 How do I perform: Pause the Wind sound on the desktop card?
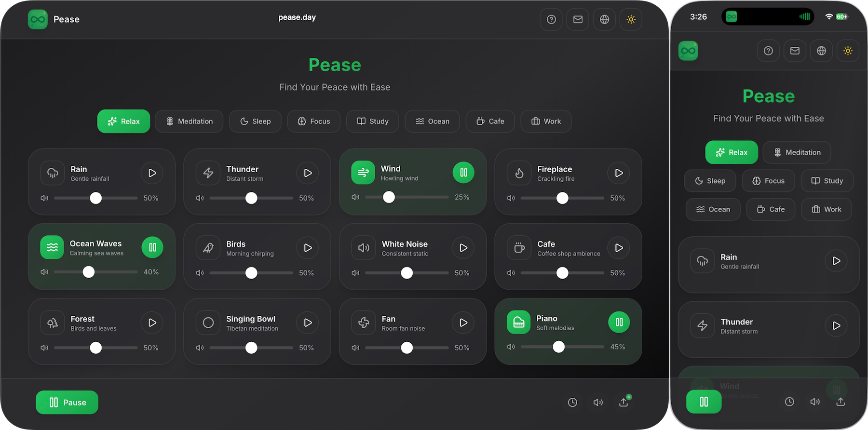tap(463, 173)
